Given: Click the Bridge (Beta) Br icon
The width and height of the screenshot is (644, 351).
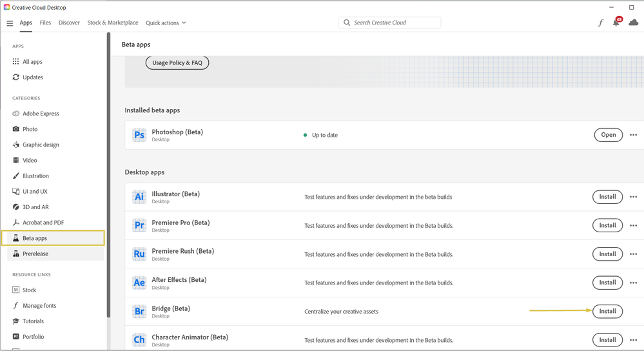Looking at the screenshot, I should [x=139, y=312].
